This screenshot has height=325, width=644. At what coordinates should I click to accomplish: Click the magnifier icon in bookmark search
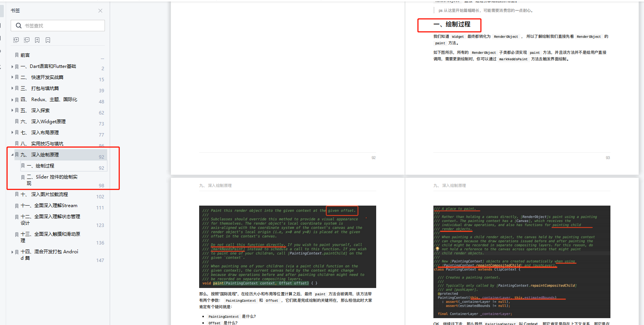18,26
